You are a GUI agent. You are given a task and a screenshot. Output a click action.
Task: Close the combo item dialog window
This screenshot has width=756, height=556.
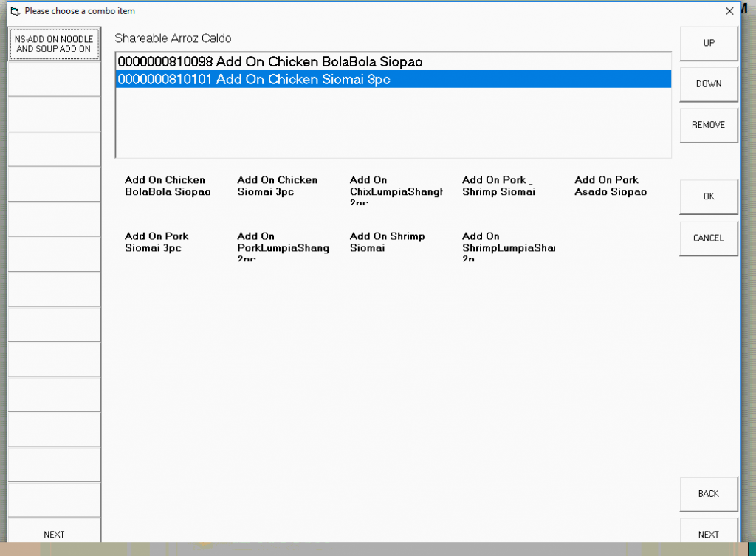point(729,11)
